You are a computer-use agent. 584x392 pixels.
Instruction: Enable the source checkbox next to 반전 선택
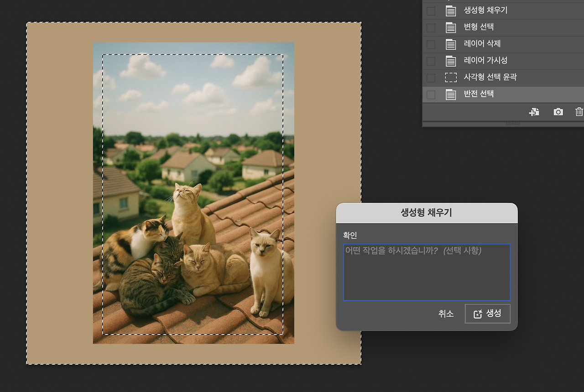tap(430, 94)
